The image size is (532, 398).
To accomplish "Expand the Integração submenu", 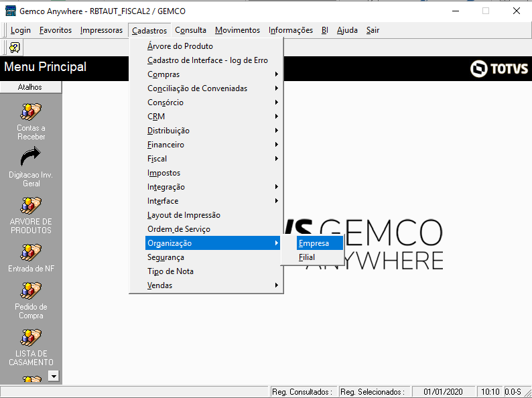I will [x=212, y=187].
